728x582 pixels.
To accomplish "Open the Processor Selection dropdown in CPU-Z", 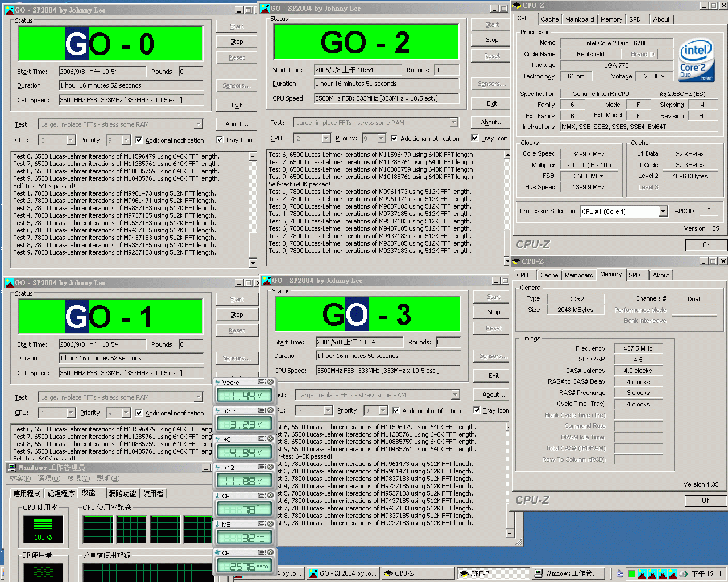I will coord(663,211).
